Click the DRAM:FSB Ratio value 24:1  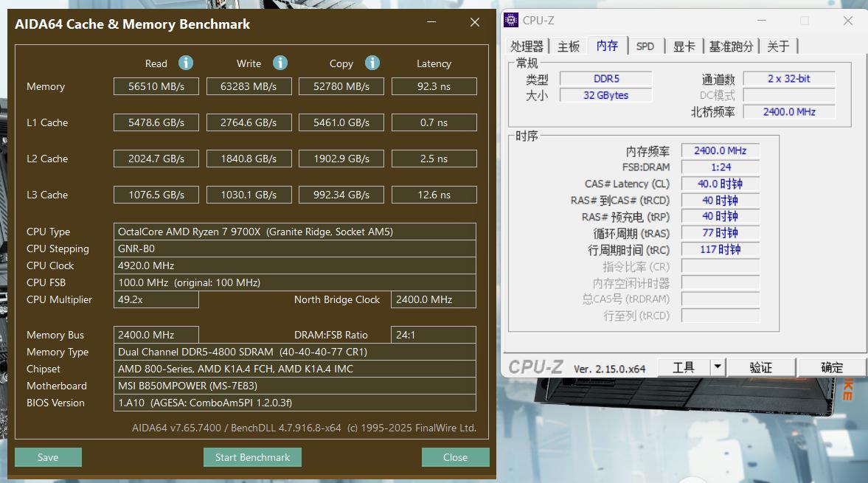pyautogui.click(x=434, y=335)
